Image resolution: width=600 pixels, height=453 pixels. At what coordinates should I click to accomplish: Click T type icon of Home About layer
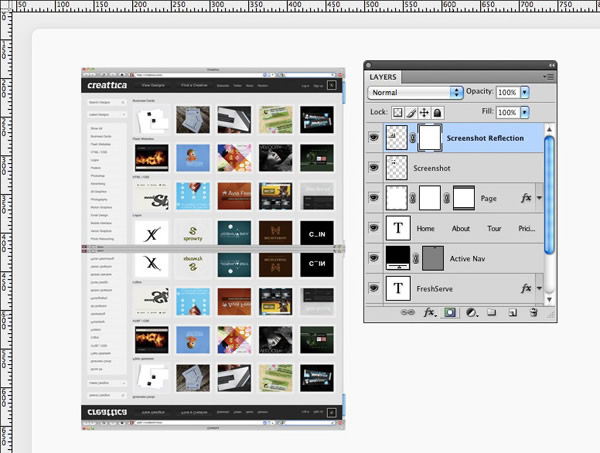[x=398, y=228]
